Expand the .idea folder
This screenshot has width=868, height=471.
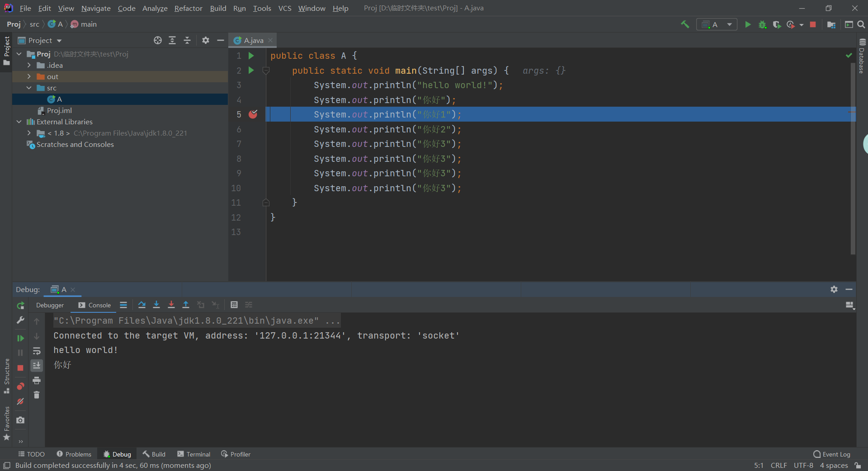[29, 65]
